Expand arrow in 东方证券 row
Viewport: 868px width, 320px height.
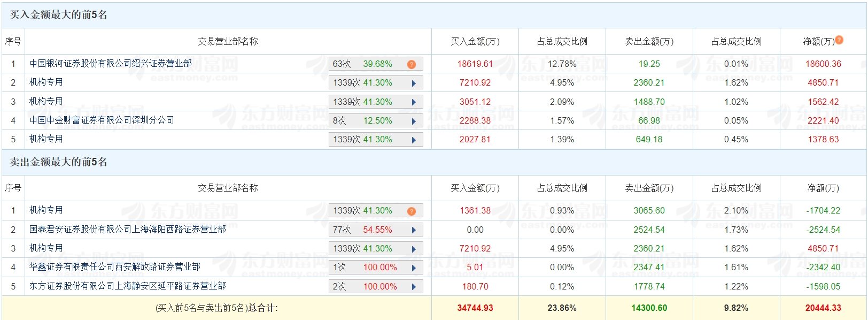414,287
